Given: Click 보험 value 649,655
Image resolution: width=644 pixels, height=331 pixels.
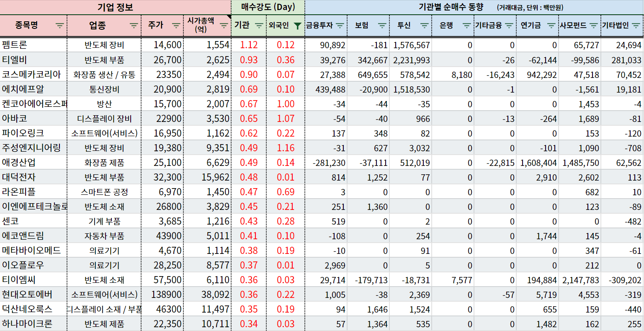Looking at the screenshot, I should click(368, 75).
